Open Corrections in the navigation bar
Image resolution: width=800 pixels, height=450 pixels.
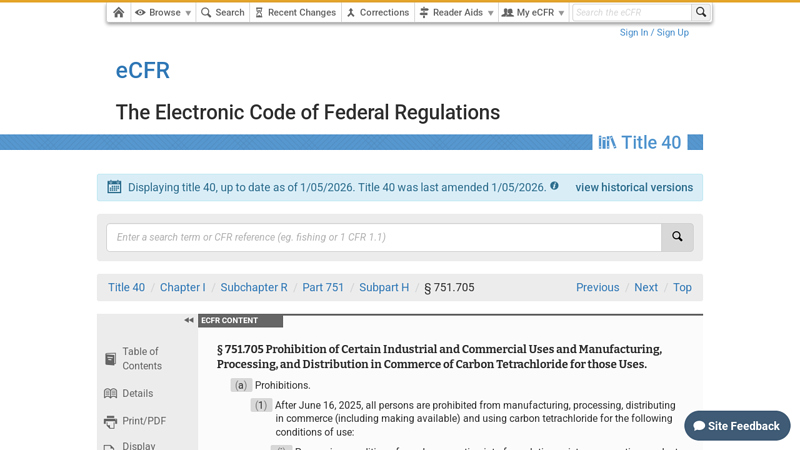tap(378, 12)
